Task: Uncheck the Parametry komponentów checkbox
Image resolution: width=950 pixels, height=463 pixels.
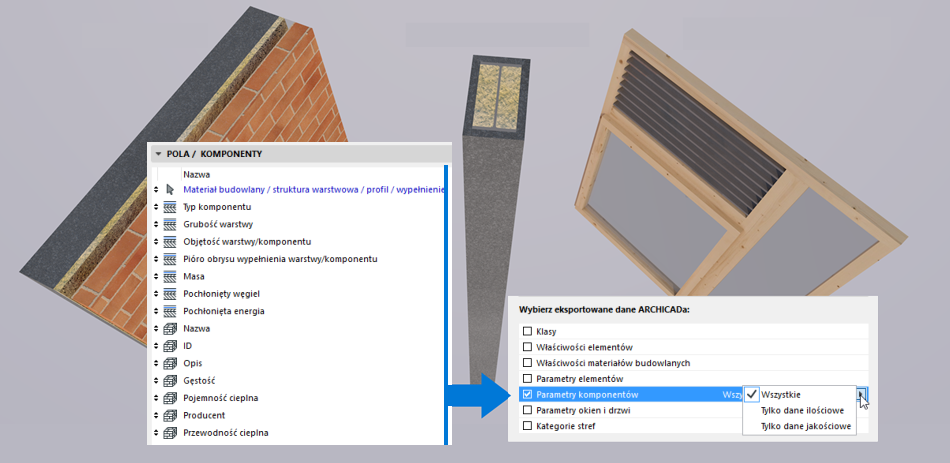Action: [x=527, y=395]
